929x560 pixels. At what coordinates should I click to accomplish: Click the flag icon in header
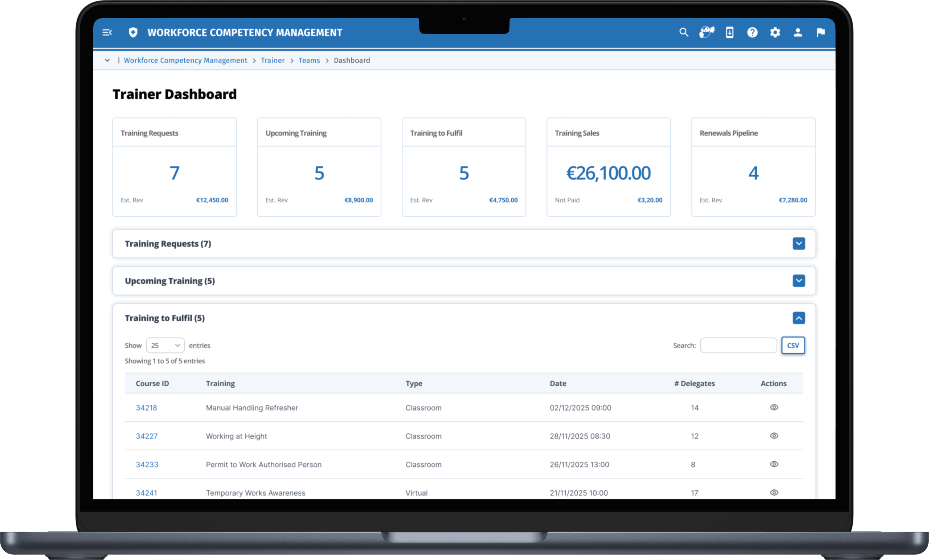tap(820, 32)
